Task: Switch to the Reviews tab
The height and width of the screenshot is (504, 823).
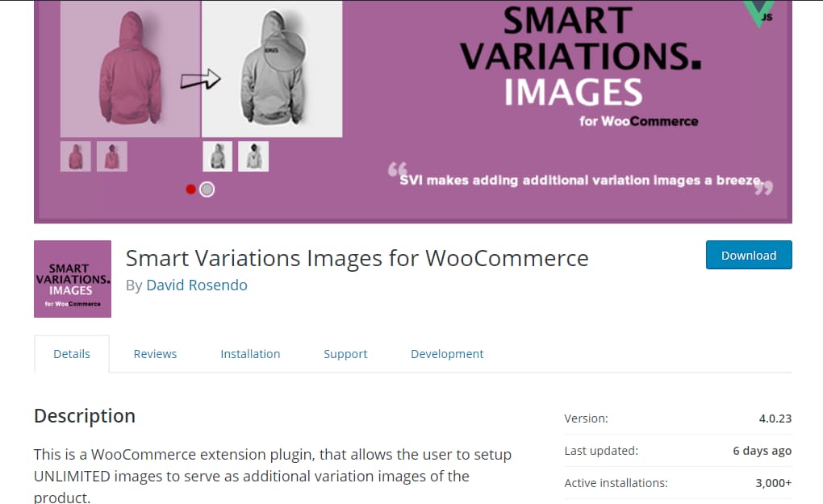Action: [x=155, y=353]
